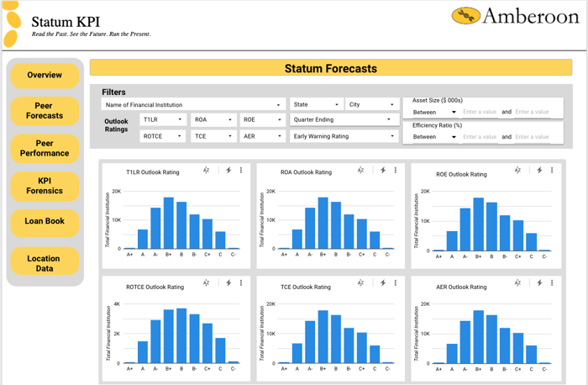Open three-dot menu on ROA Outlook Rating chart

pyautogui.click(x=396, y=171)
